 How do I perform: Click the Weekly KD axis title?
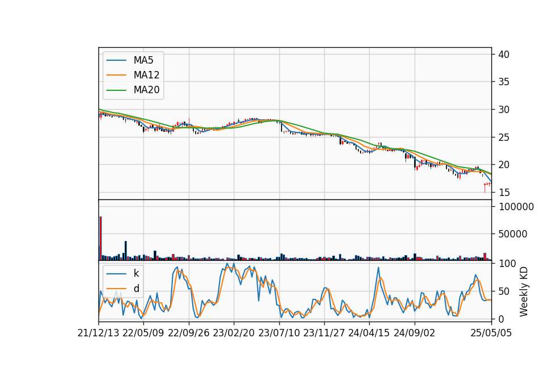tap(524, 291)
